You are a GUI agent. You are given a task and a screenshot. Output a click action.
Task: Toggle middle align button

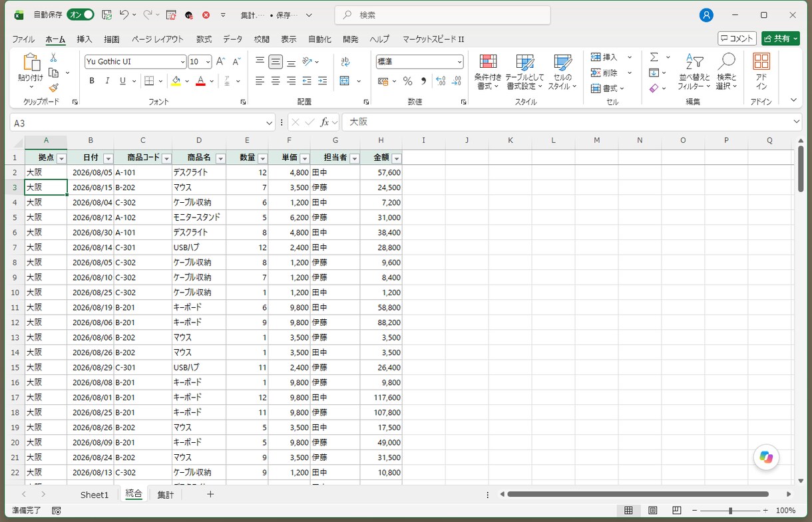276,62
